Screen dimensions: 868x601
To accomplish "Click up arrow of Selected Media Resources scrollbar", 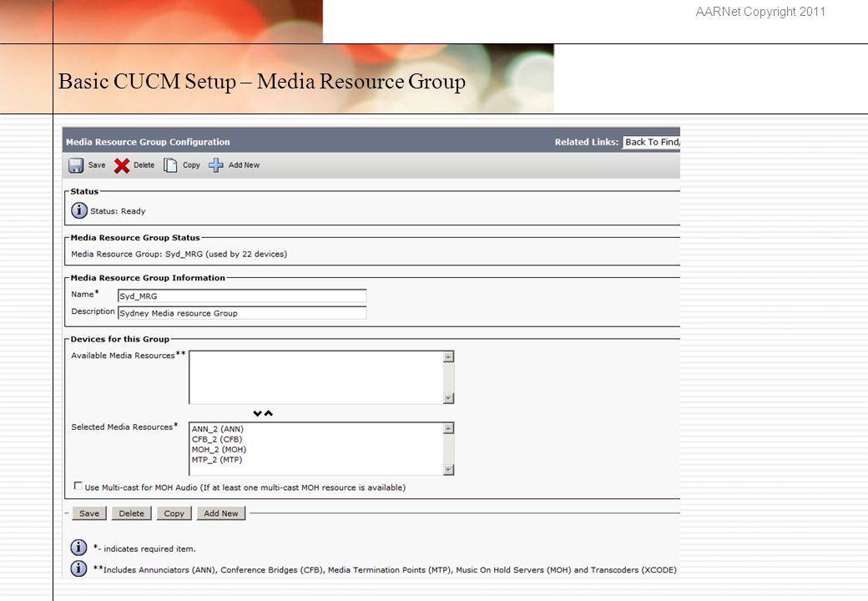I will [x=449, y=427].
